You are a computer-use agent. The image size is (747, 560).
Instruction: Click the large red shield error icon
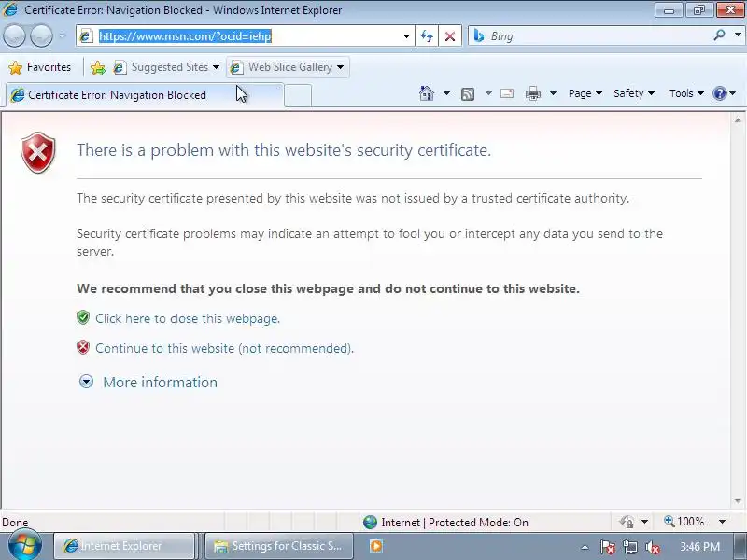coord(38,152)
